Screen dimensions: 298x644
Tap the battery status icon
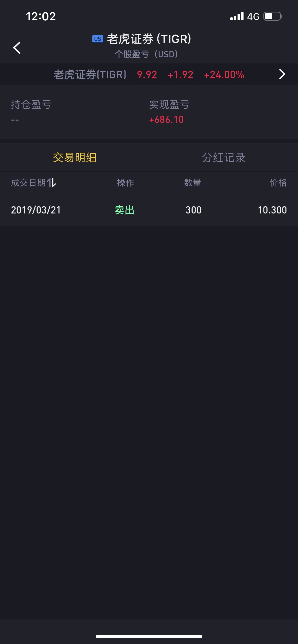(273, 16)
